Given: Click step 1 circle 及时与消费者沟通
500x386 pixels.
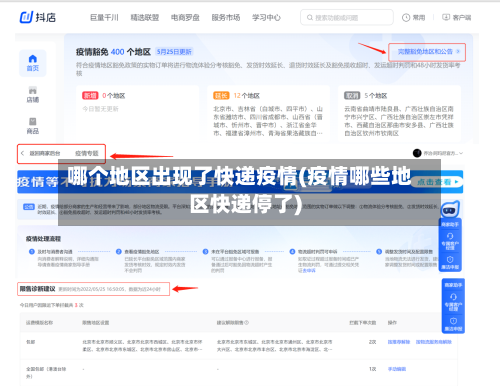Looking at the screenshot, I should (x=32, y=252).
